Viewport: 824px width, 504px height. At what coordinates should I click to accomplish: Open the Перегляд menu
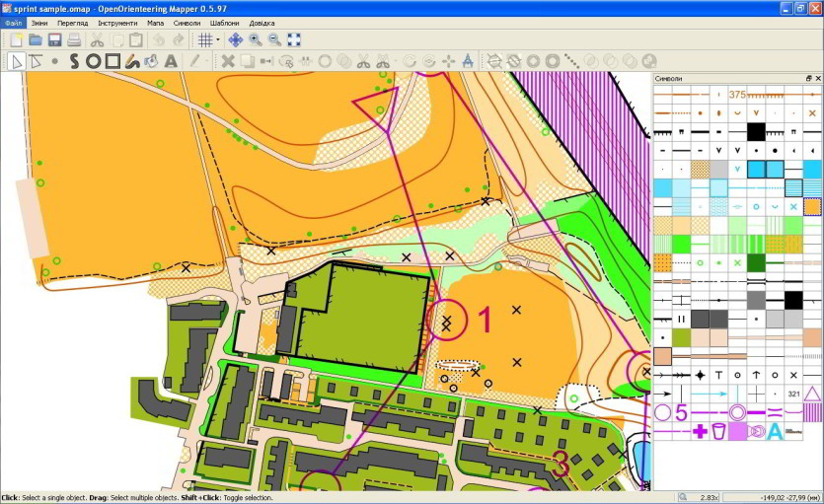coord(72,23)
